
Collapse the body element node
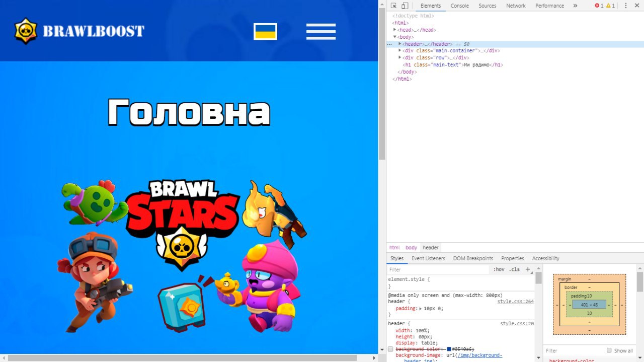point(395,37)
